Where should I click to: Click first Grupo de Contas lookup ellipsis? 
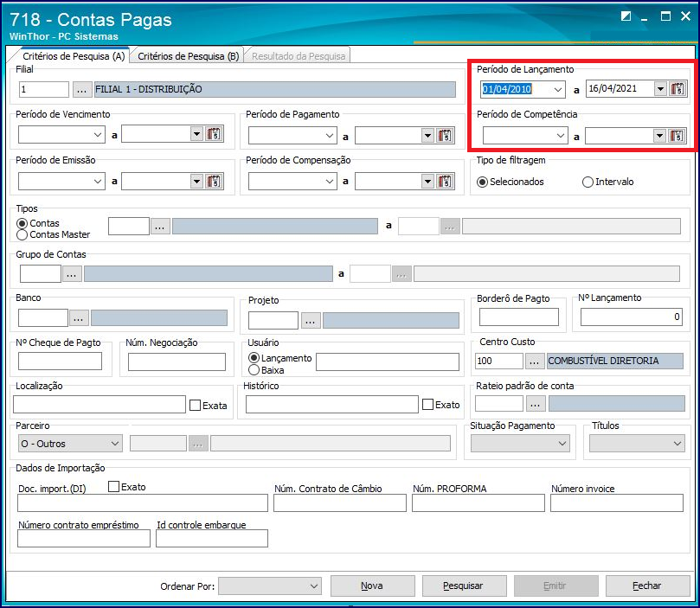coord(72,274)
